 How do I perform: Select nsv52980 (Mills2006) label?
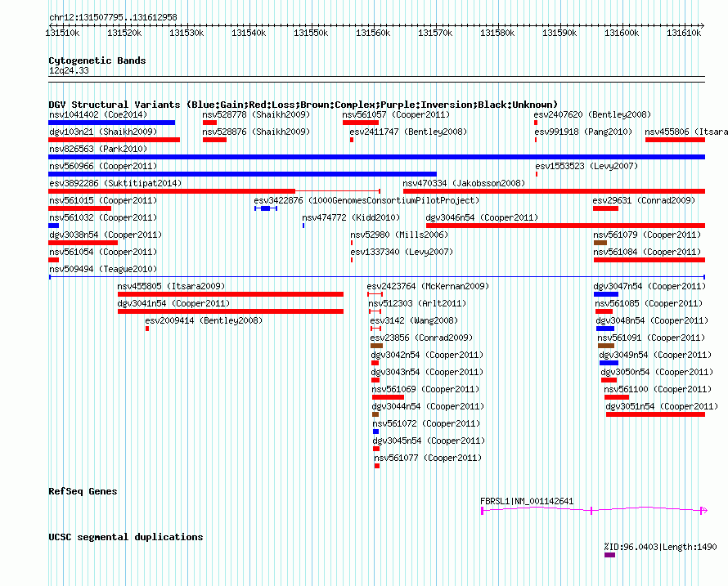click(x=399, y=235)
